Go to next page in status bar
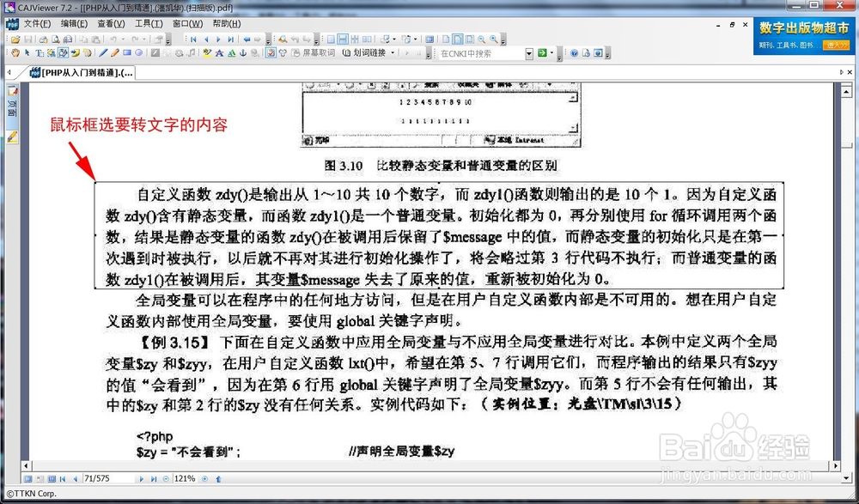Viewport: 859px width, 504px height. pos(142,478)
